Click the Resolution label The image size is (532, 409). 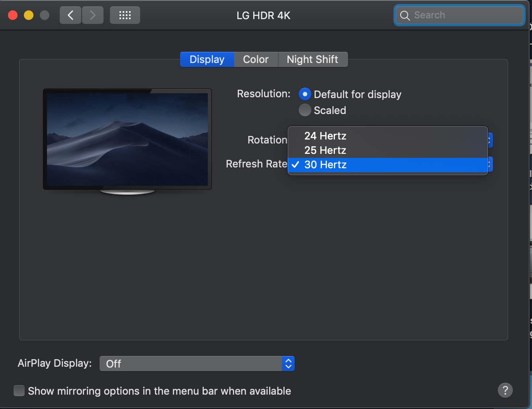click(264, 94)
